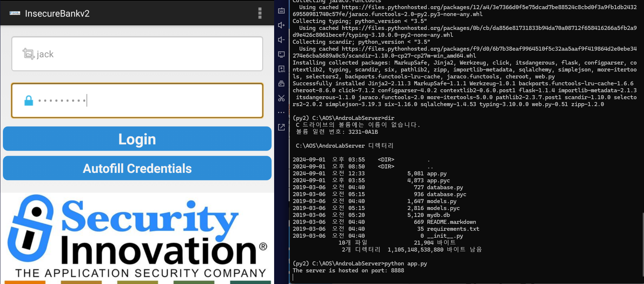Click the 5,081 file size of app.py
Image resolution: width=644 pixels, height=284 pixels.
pyautogui.click(x=415, y=174)
